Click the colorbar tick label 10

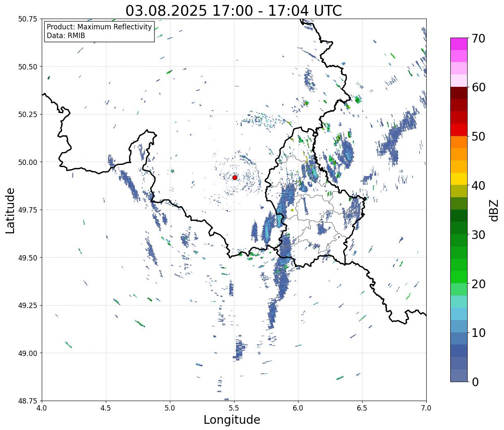pyautogui.click(x=478, y=333)
